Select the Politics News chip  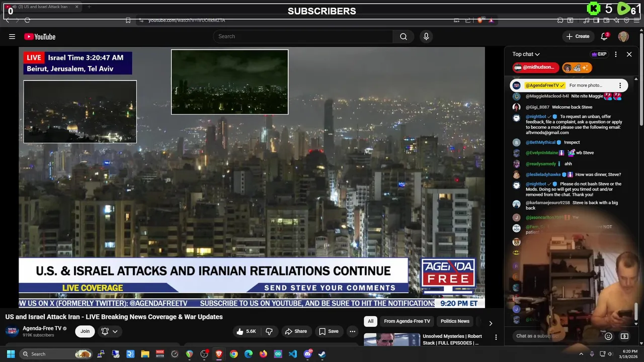click(455, 321)
